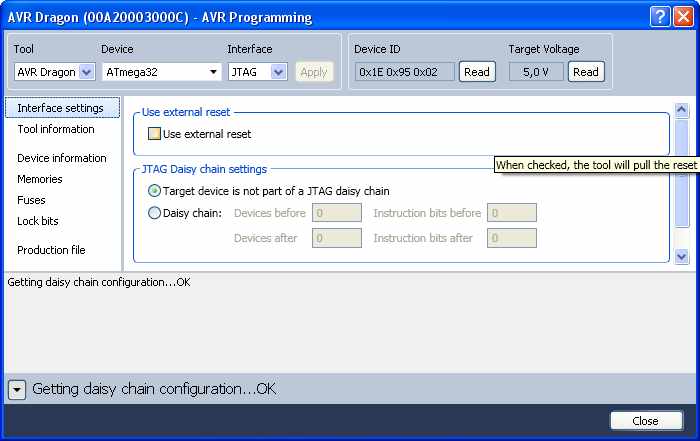
Task: Click the greyed Apply button
Action: click(x=314, y=72)
